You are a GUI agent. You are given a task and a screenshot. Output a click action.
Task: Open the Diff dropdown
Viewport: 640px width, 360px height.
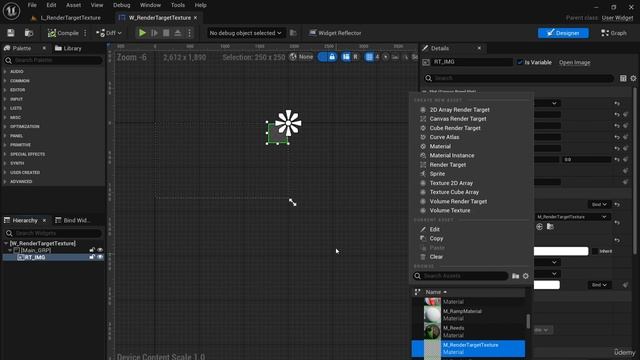pyautogui.click(x=109, y=33)
